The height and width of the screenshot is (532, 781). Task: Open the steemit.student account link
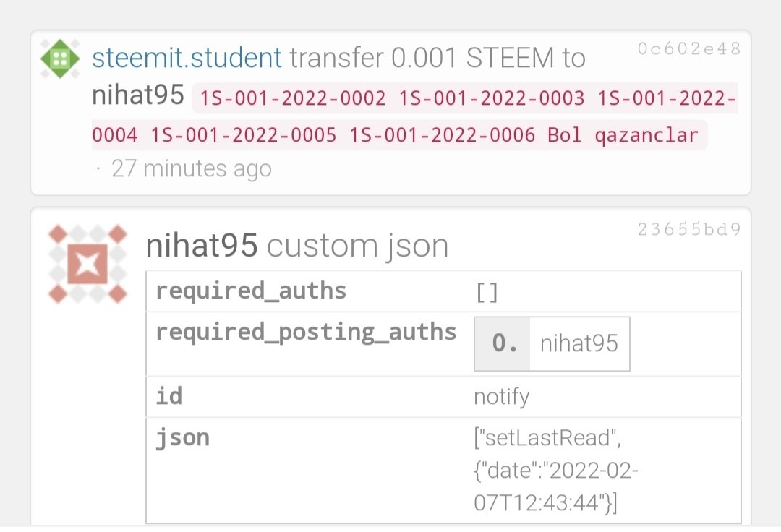(x=187, y=58)
